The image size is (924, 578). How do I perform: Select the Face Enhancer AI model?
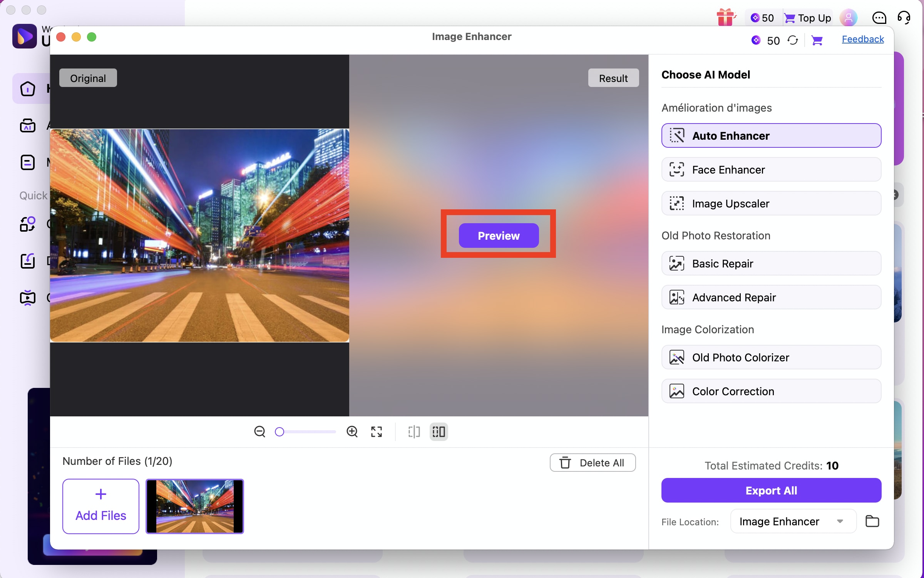pos(771,169)
